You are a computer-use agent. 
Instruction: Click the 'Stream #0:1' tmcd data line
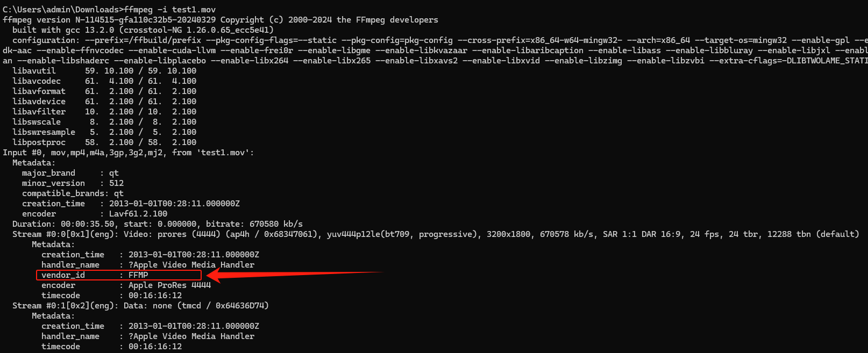(140, 306)
